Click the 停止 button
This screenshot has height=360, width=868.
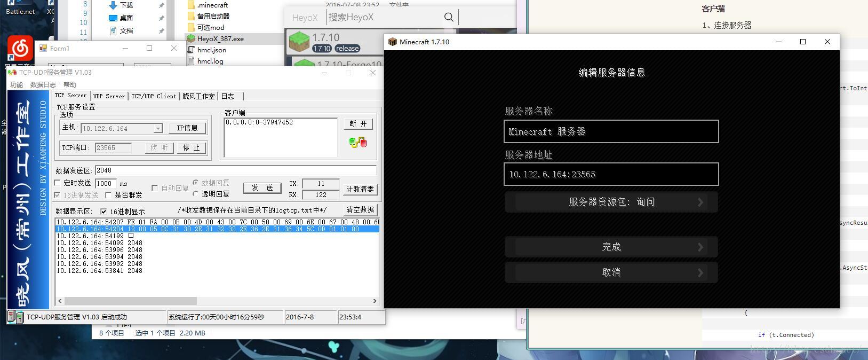[191, 147]
